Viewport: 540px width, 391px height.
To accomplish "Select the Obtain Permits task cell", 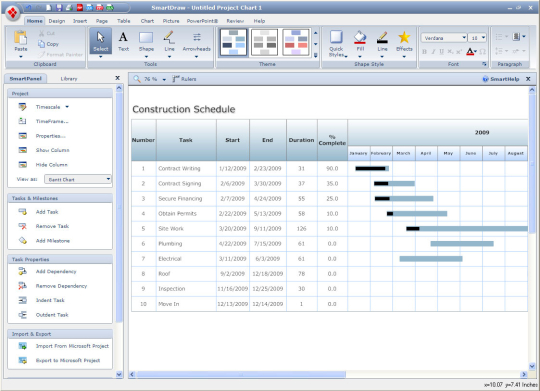I will [186, 214].
